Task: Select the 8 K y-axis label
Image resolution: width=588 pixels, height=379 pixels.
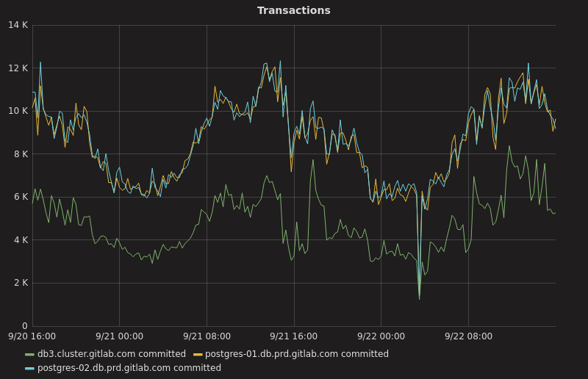Action: 20,154
